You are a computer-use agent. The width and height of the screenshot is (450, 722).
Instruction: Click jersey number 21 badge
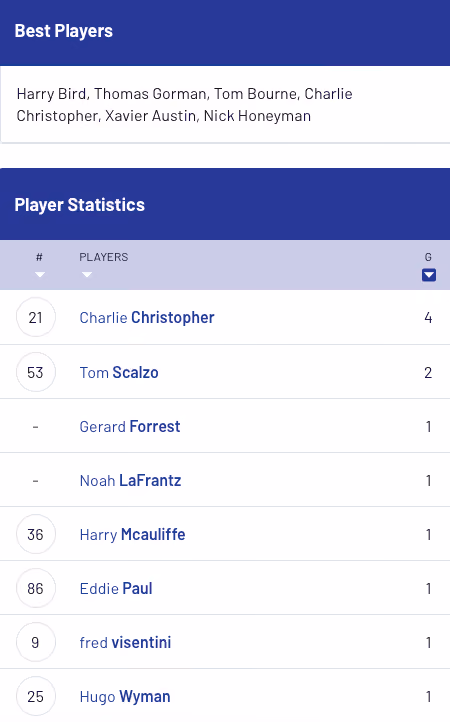[35, 317]
